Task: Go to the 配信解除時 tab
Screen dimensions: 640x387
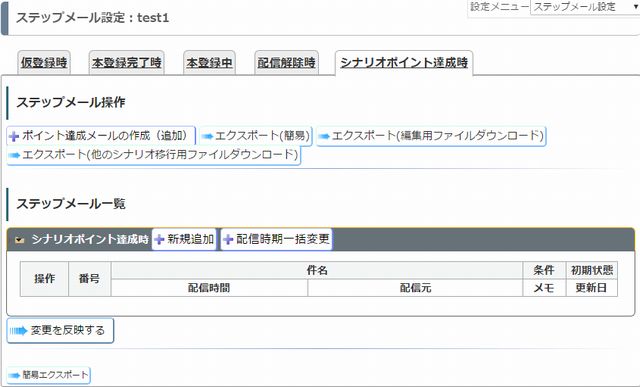Action: point(286,62)
